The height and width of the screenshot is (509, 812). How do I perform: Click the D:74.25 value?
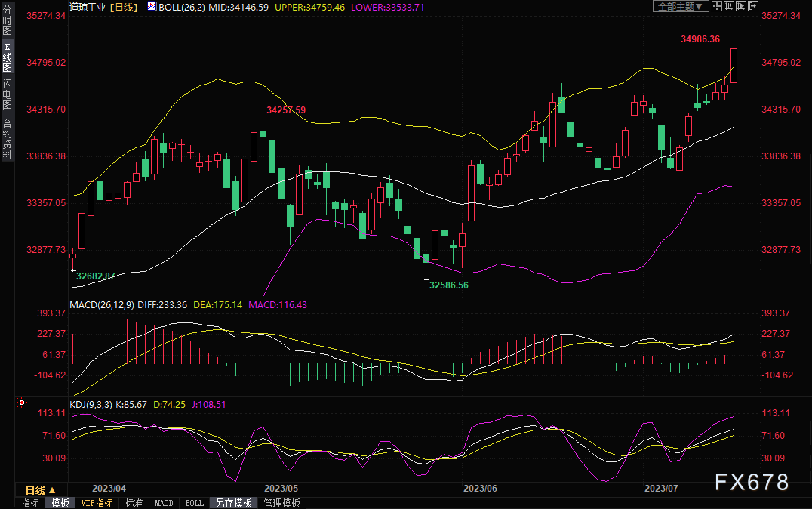pos(169,404)
